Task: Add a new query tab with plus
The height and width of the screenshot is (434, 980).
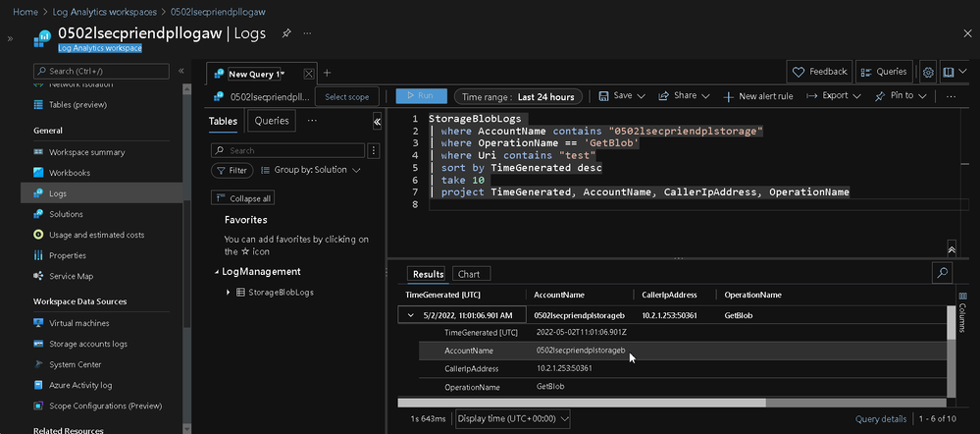Action: click(x=327, y=73)
